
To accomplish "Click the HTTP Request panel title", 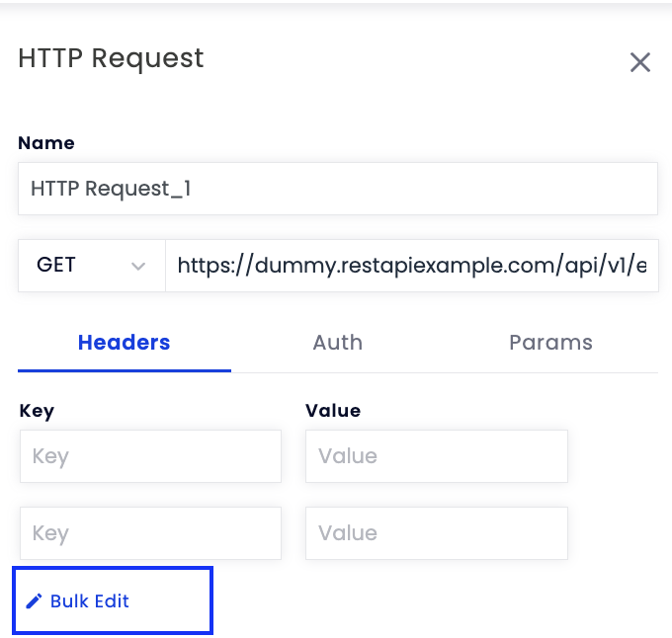I will pyautogui.click(x=111, y=58).
